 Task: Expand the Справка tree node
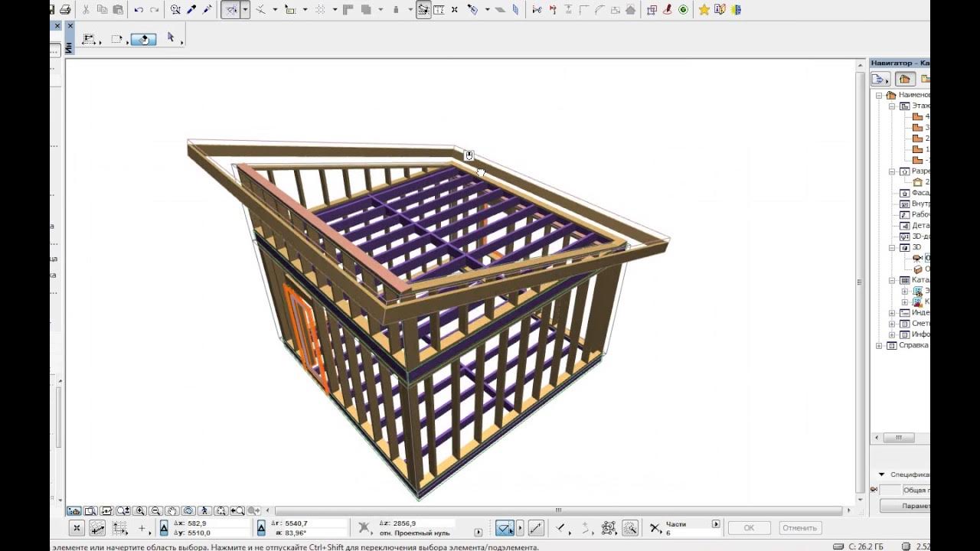point(880,346)
